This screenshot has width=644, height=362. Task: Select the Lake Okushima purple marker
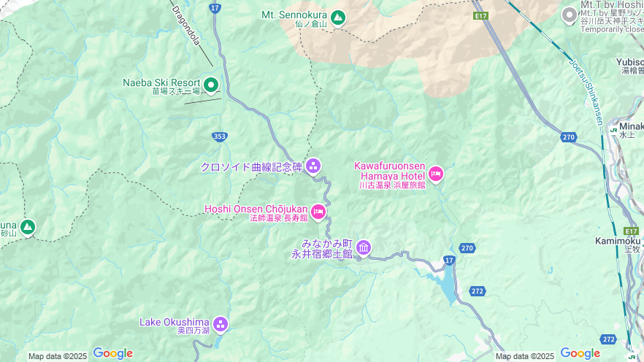[x=221, y=325]
